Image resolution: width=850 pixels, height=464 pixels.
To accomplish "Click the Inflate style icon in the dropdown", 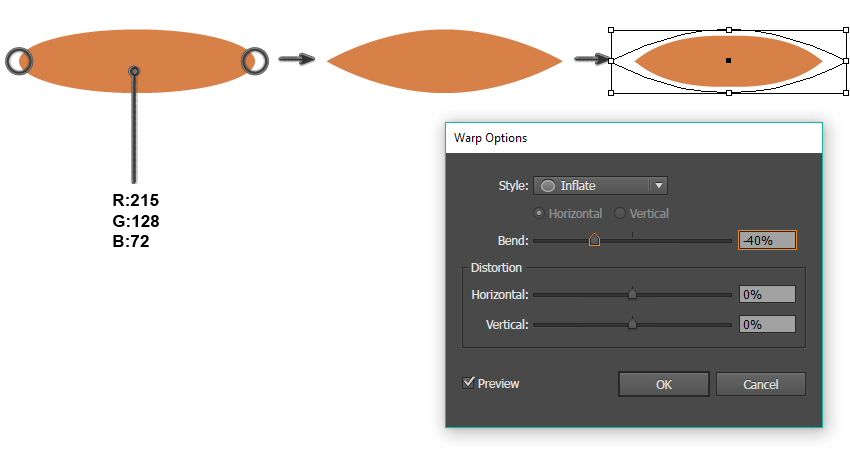I will point(548,185).
